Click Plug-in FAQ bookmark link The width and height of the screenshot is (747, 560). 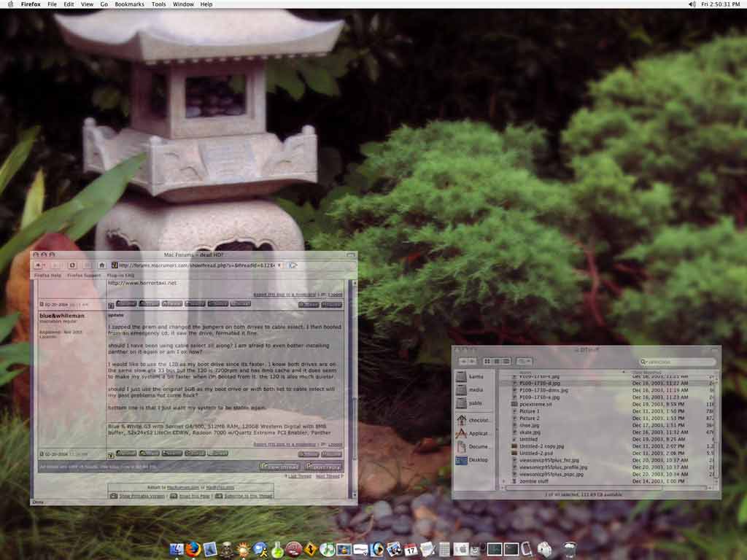click(120, 275)
